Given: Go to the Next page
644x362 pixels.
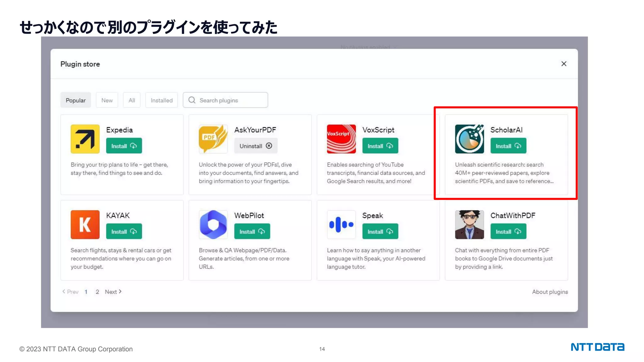Looking at the screenshot, I should pyautogui.click(x=113, y=292).
